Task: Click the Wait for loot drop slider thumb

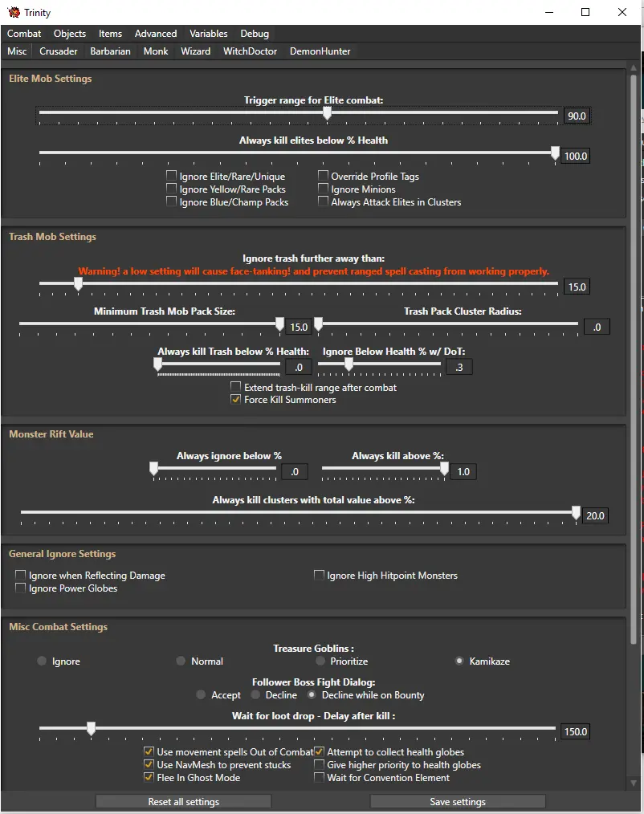Action: click(92, 728)
